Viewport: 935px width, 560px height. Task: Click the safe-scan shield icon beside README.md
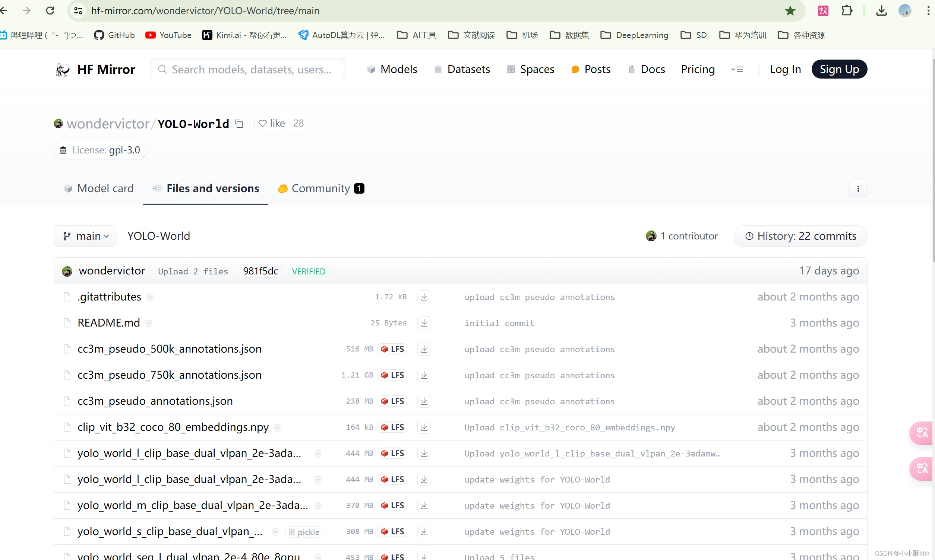coord(149,324)
